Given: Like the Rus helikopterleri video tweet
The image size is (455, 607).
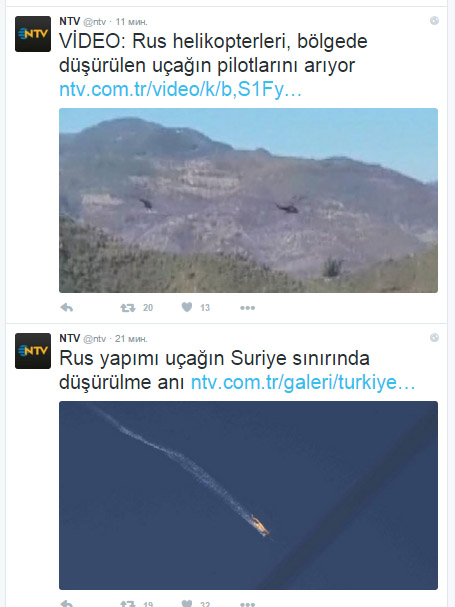Looking at the screenshot, I should coord(187,307).
